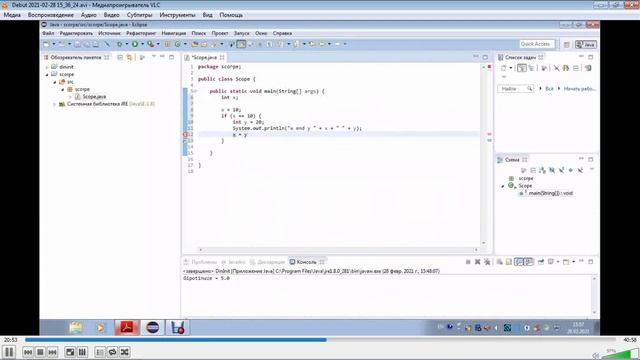Click Quick Access search field
The image size is (640, 360).
click(x=537, y=44)
